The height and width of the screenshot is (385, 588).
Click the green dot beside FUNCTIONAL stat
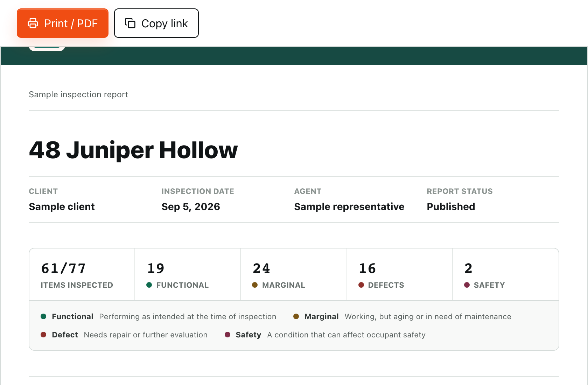click(149, 285)
